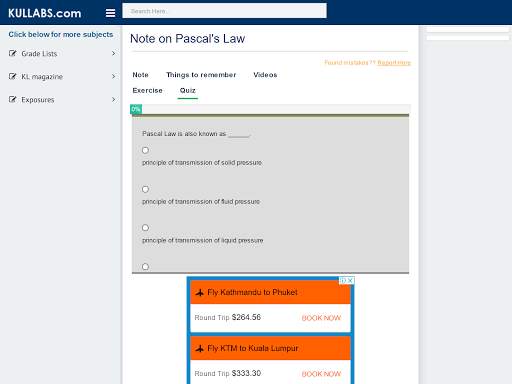The width and height of the screenshot is (512, 384).
Task: Select 'transmission of solid pressure' radio option
Action: click(145, 150)
